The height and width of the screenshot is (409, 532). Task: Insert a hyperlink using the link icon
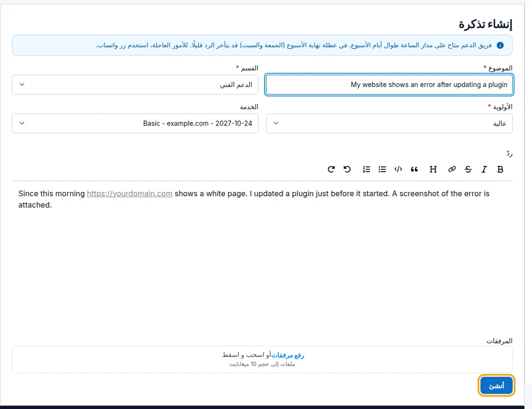point(452,169)
